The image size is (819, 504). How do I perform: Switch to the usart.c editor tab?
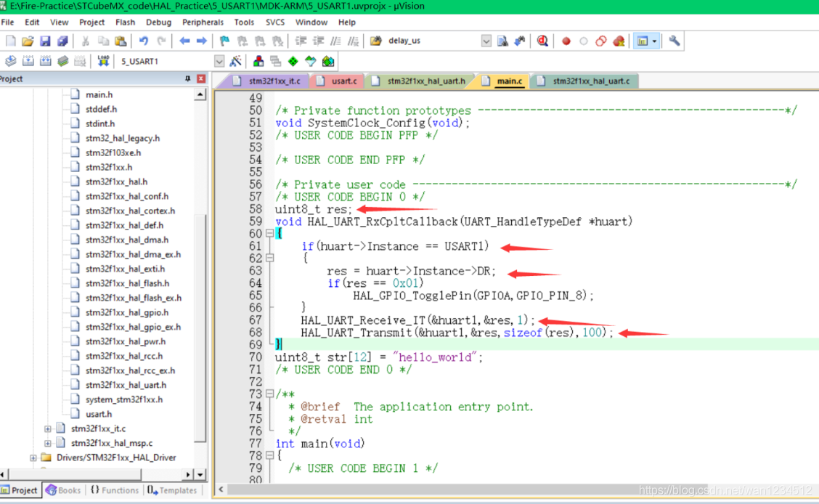(x=343, y=81)
